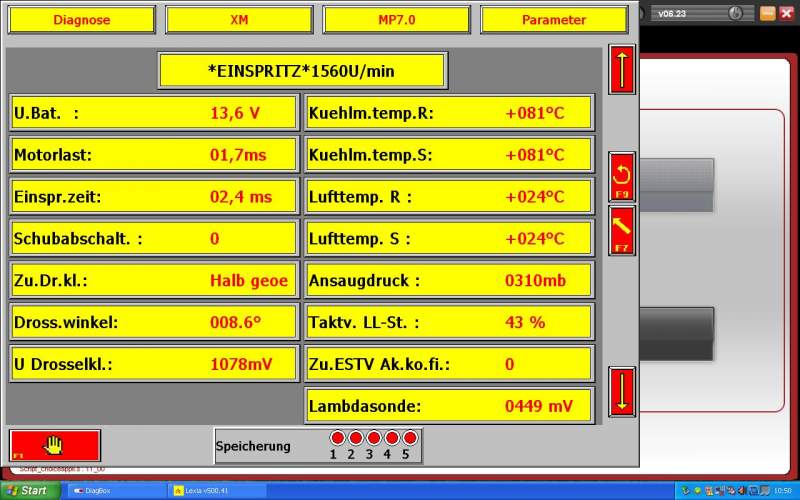Select the U.Bat. 13,6 V row
This screenshot has width=800, height=500.
click(x=154, y=113)
